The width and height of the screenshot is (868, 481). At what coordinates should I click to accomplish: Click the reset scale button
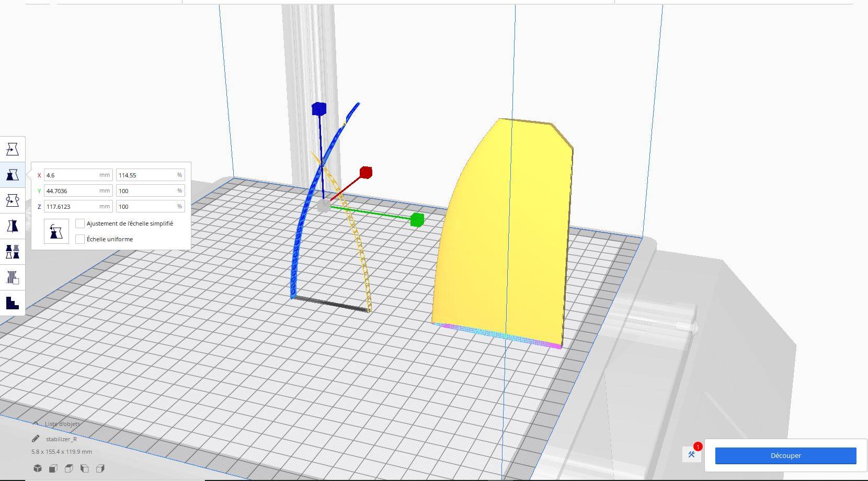point(56,231)
